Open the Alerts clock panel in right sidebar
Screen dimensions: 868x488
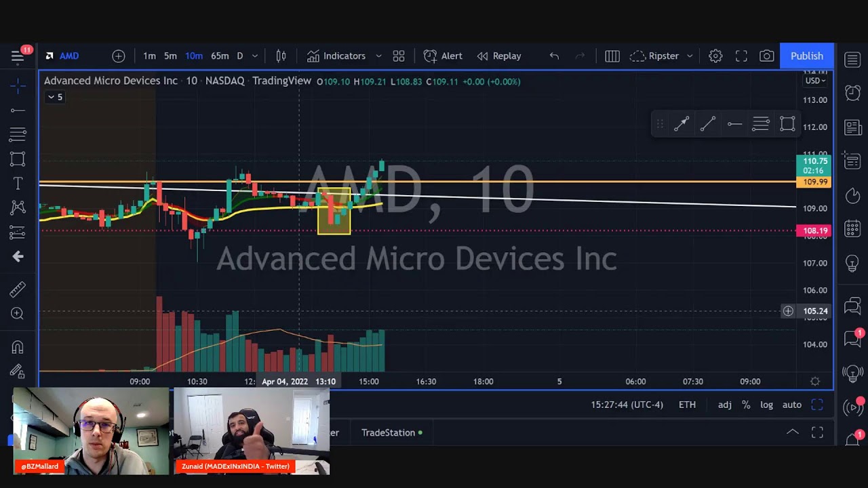852,92
